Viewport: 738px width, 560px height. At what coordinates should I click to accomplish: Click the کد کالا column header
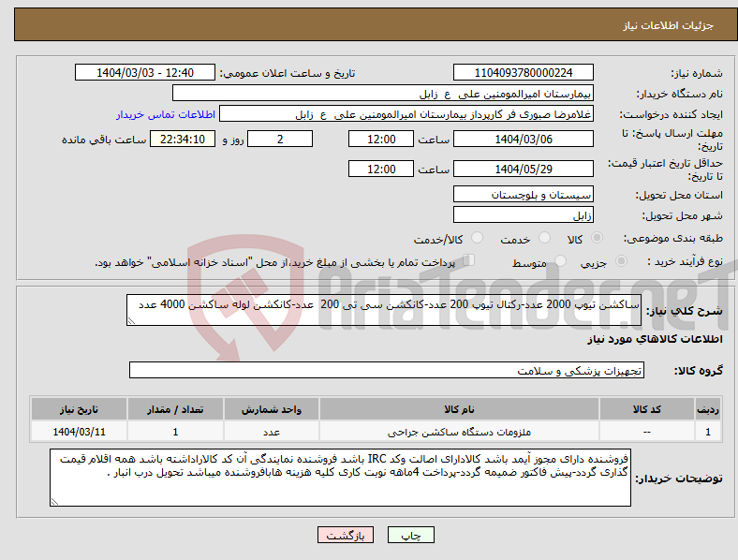tap(647, 409)
